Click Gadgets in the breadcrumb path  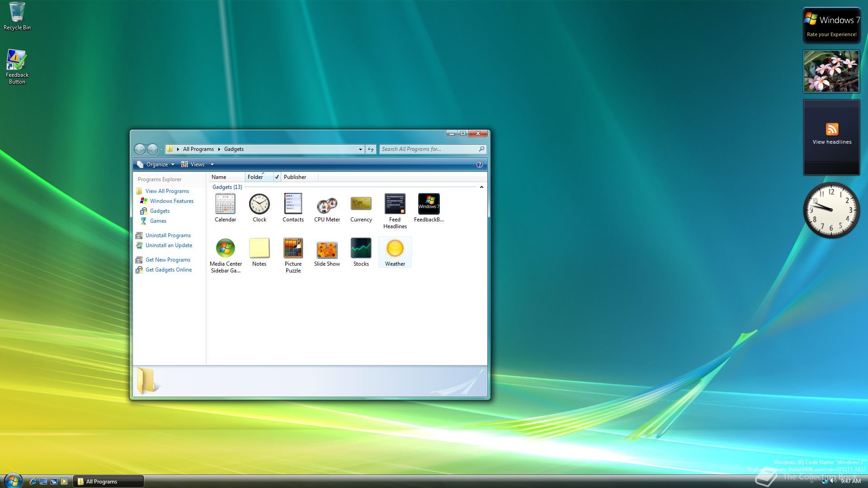click(234, 149)
